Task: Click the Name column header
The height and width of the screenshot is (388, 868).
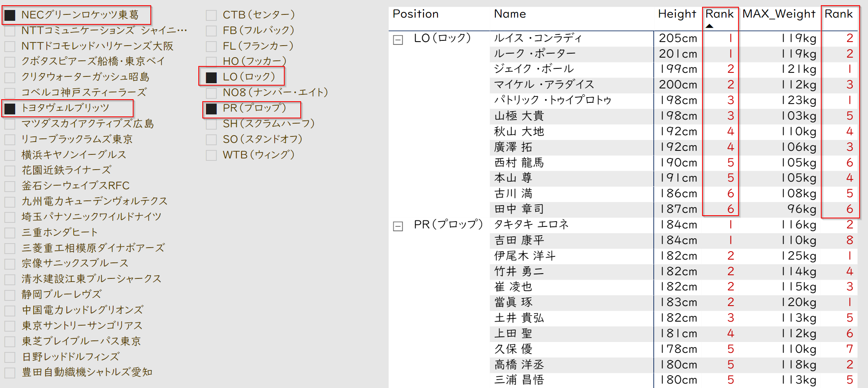Action: pyautogui.click(x=510, y=14)
